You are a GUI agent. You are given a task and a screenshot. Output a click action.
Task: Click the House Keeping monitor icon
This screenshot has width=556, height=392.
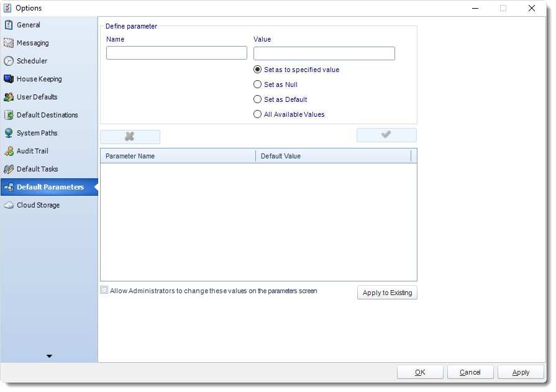pos(9,79)
